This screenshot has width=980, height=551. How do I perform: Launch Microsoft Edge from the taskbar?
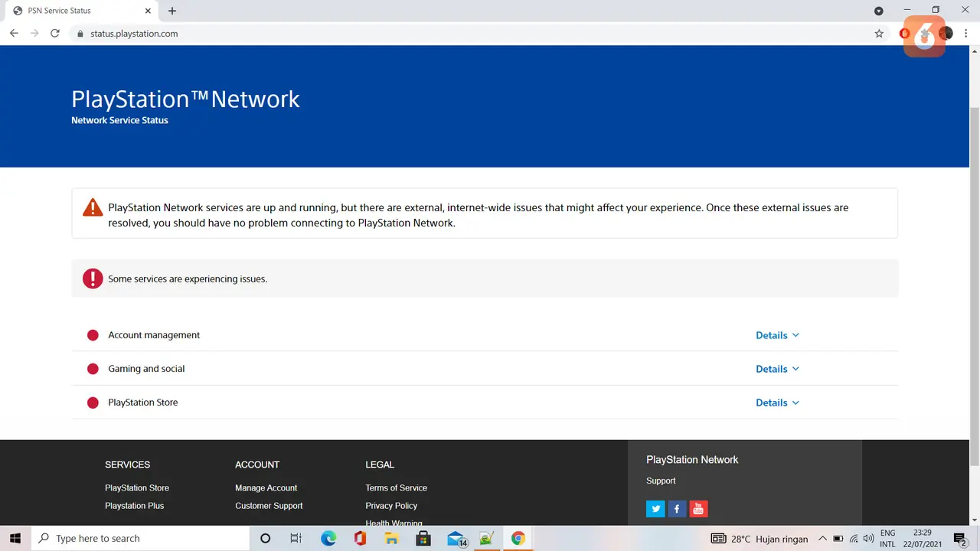(x=328, y=539)
